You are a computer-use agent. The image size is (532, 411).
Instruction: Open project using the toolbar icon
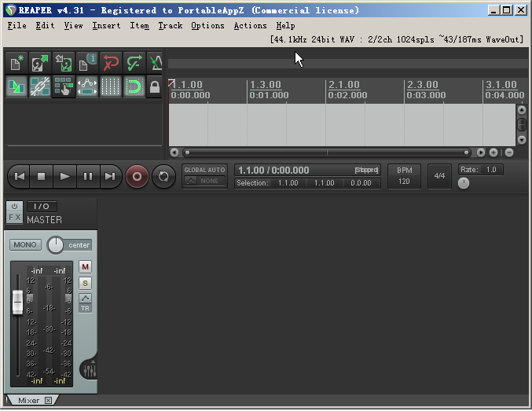click(x=40, y=63)
